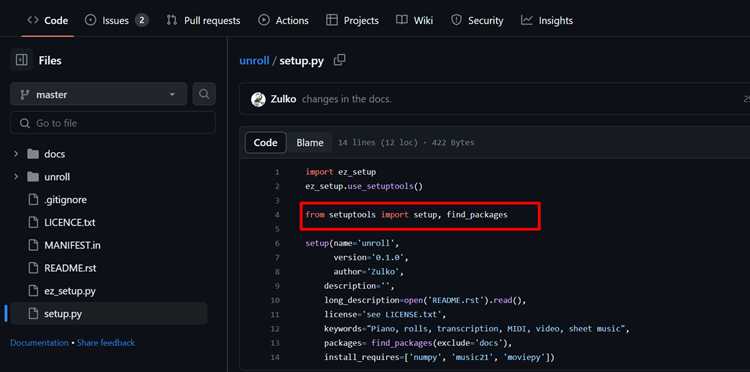The image size is (750, 372).
Task: Expand the docs folder chevron
Action: 16,153
